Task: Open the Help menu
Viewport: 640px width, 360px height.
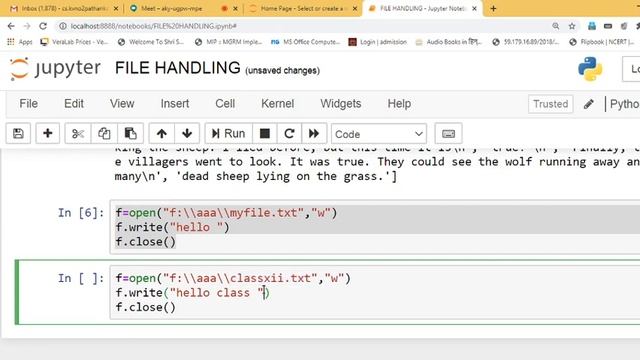Action: 399,104
